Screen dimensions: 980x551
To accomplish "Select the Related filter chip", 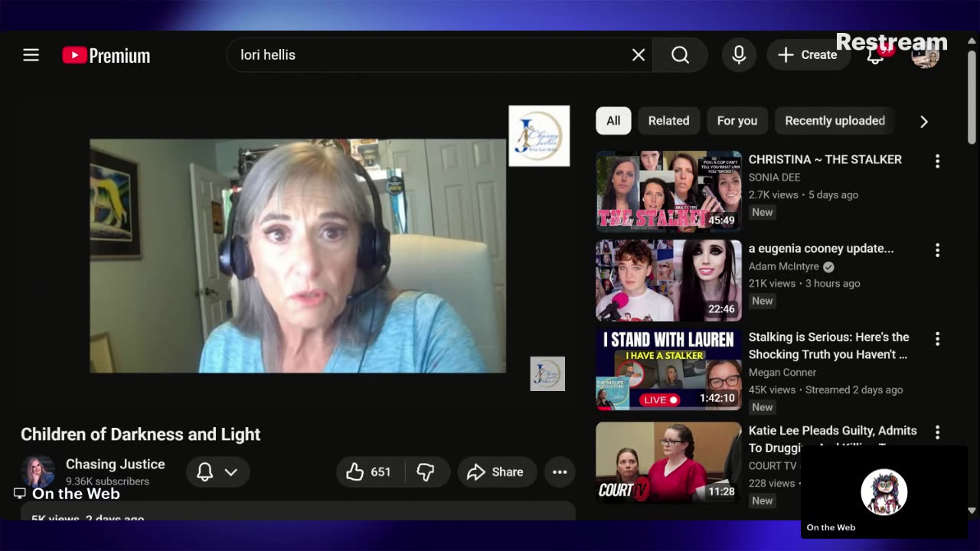I will pos(668,121).
